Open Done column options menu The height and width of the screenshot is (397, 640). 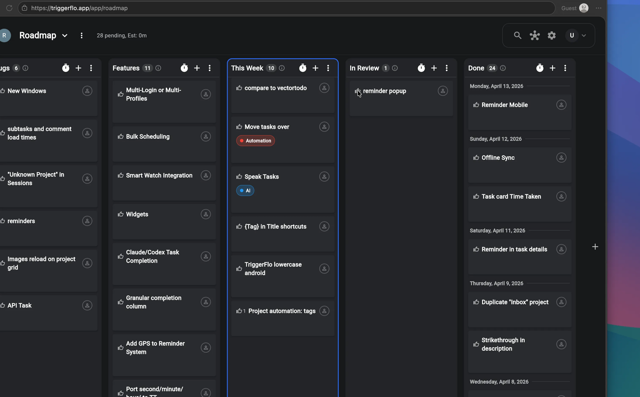coord(565,68)
